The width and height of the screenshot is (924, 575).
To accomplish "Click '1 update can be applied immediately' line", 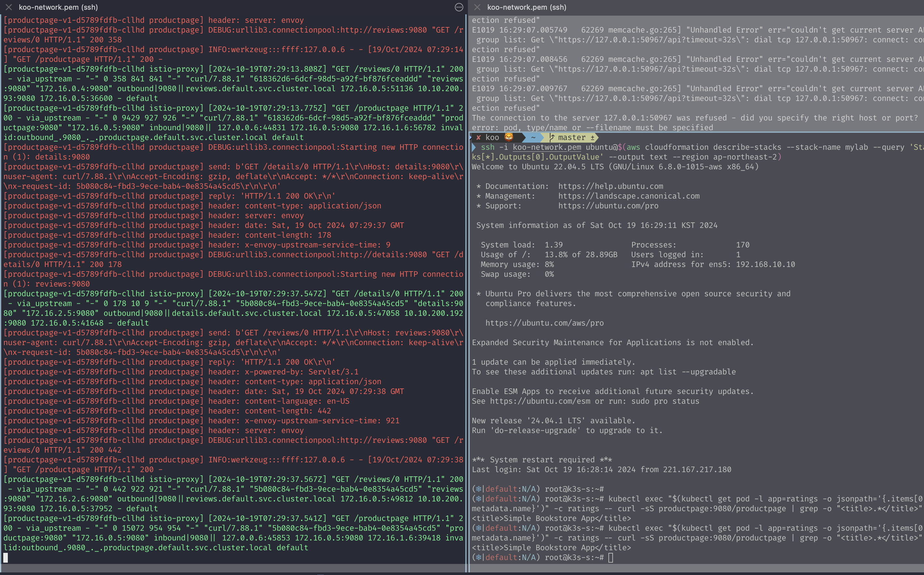I will pos(553,362).
